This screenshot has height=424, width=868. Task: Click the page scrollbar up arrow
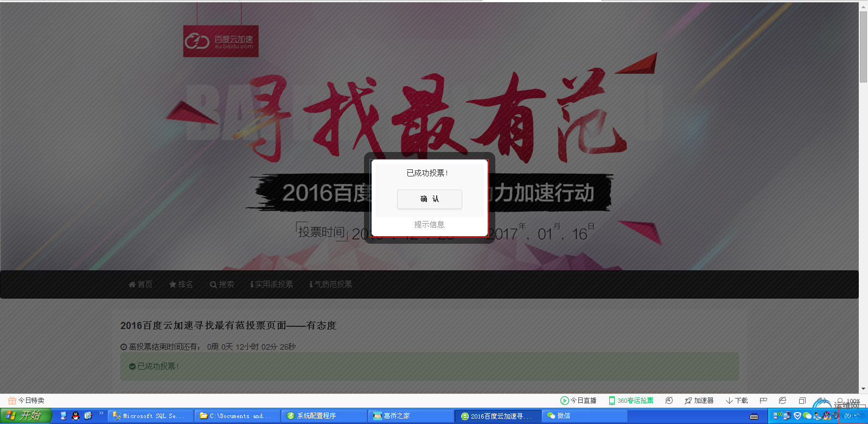click(863, 7)
